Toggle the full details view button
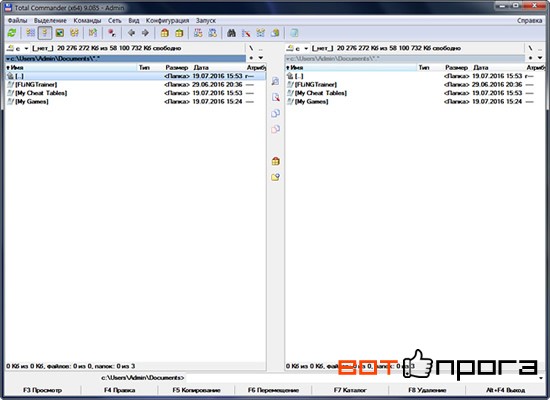 [45, 33]
